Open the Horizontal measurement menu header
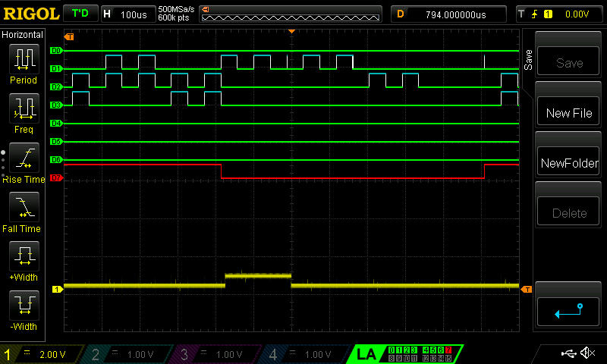This screenshot has width=607, height=364. click(x=24, y=35)
